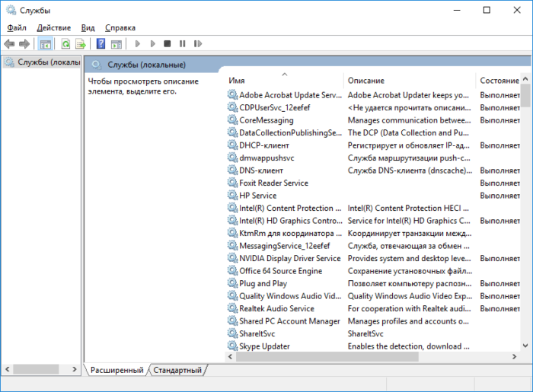Click the services list horizontal scroll left arrow
This screenshot has height=392, width=533.
click(x=231, y=357)
